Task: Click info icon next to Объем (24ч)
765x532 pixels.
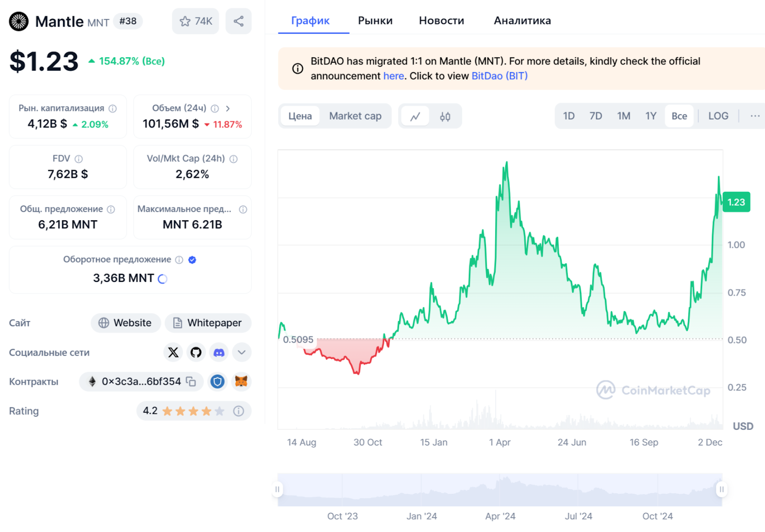Action: (215, 109)
